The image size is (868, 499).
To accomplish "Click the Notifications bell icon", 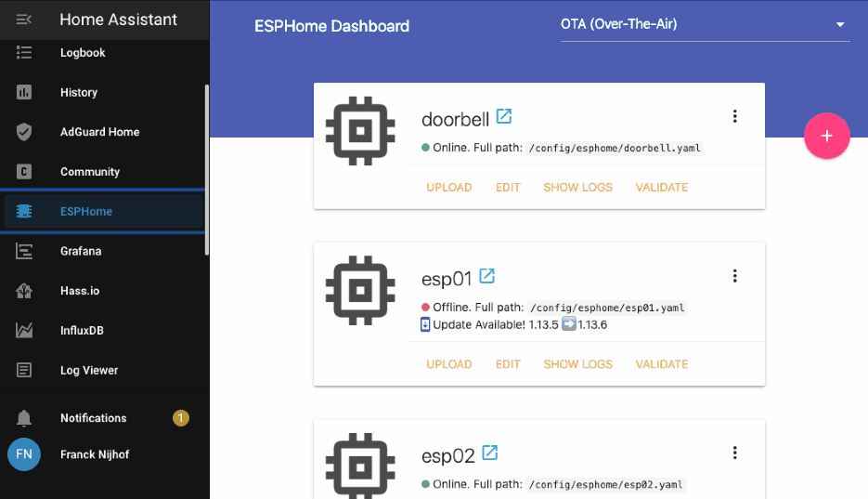I will [x=24, y=418].
